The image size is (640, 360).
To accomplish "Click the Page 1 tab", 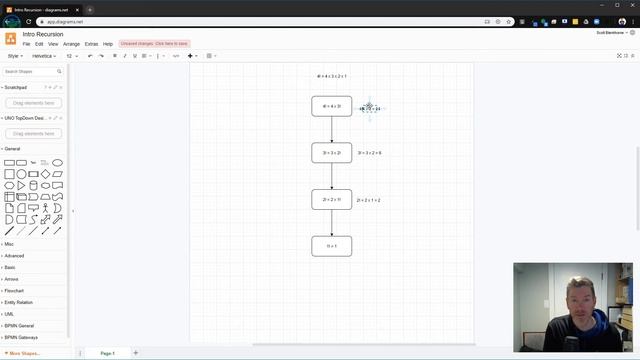I will 108,353.
